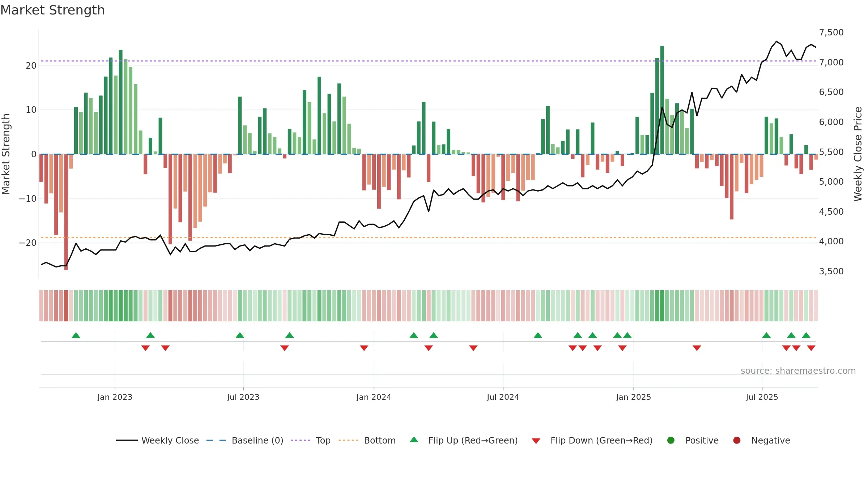
Task: Click the 7,000 price tick label
Action: click(831, 62)
